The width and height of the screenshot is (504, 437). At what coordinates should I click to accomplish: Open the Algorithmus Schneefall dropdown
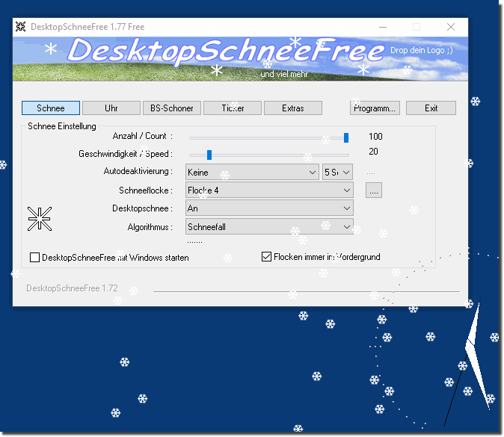269,226
